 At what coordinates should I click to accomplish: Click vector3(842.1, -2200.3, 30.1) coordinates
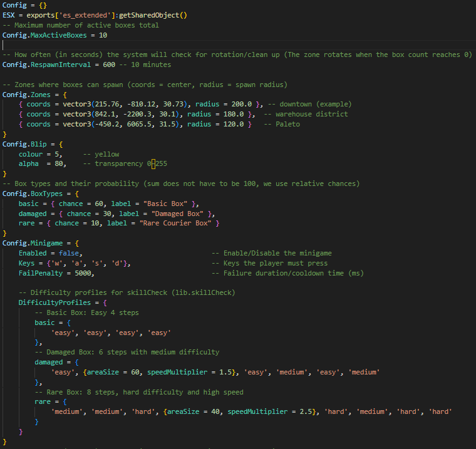(120, 114)
